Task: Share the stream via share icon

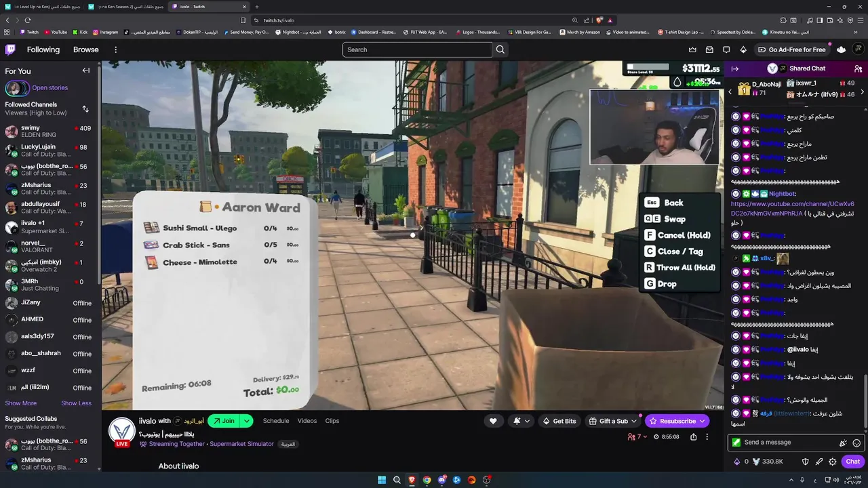Action: [693, 437]
